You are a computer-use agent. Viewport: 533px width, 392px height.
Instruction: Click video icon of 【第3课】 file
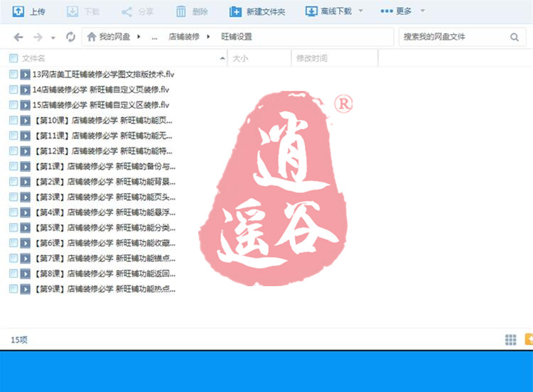25,197
